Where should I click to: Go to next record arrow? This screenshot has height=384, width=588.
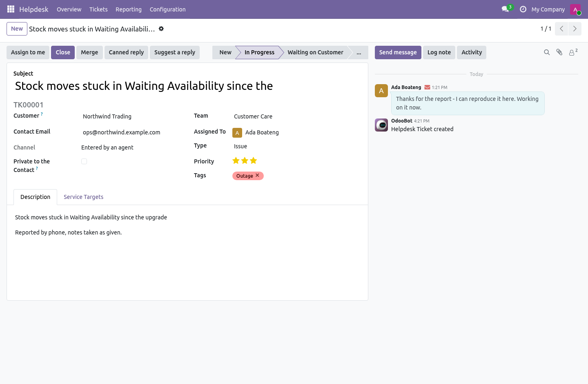point(575,29)
